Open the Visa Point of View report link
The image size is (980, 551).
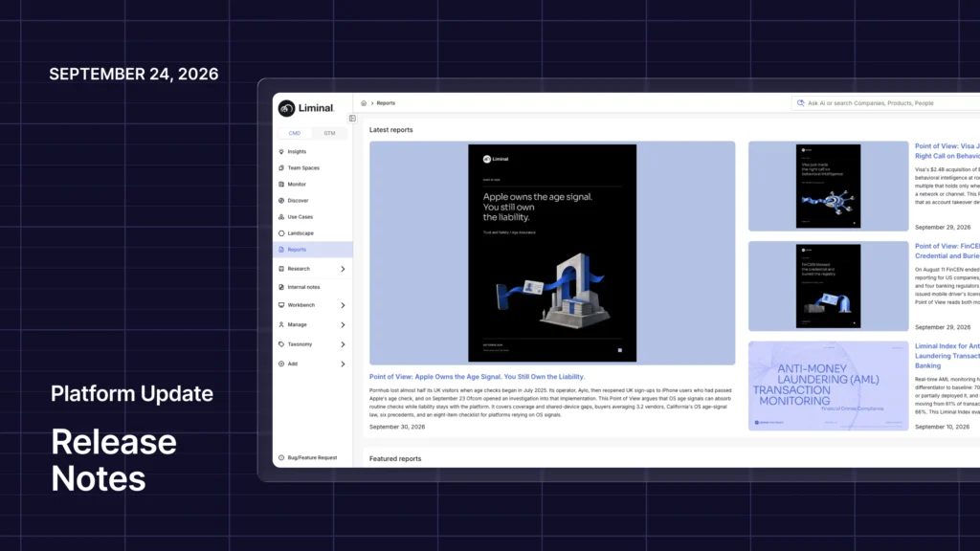947,151
